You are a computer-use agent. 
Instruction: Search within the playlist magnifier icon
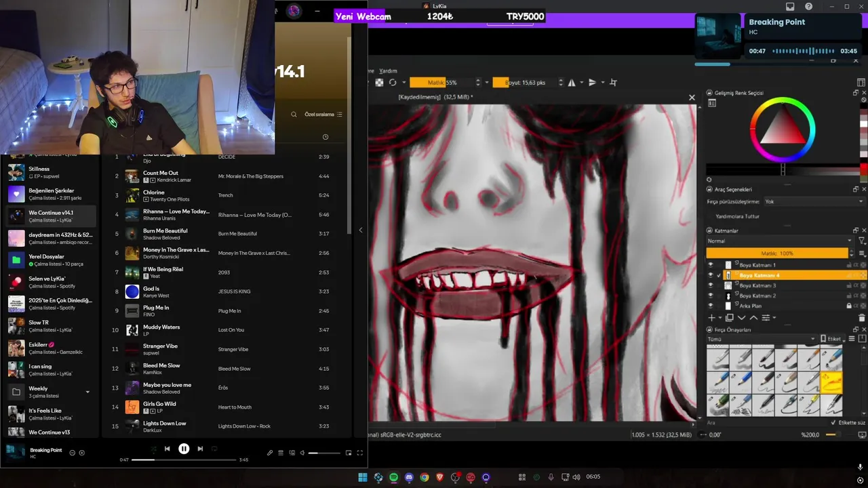tap(294, 115)
